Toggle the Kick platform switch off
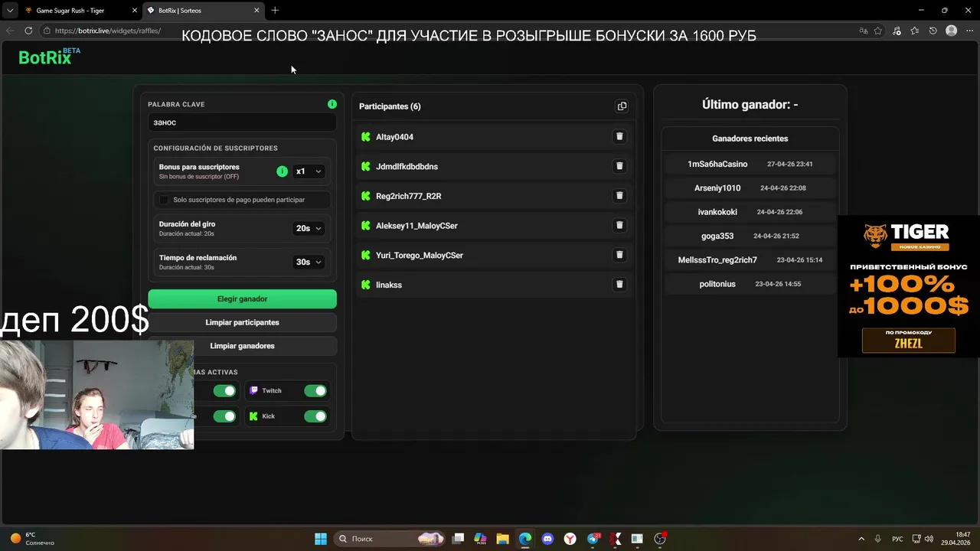 click(315, 416)
